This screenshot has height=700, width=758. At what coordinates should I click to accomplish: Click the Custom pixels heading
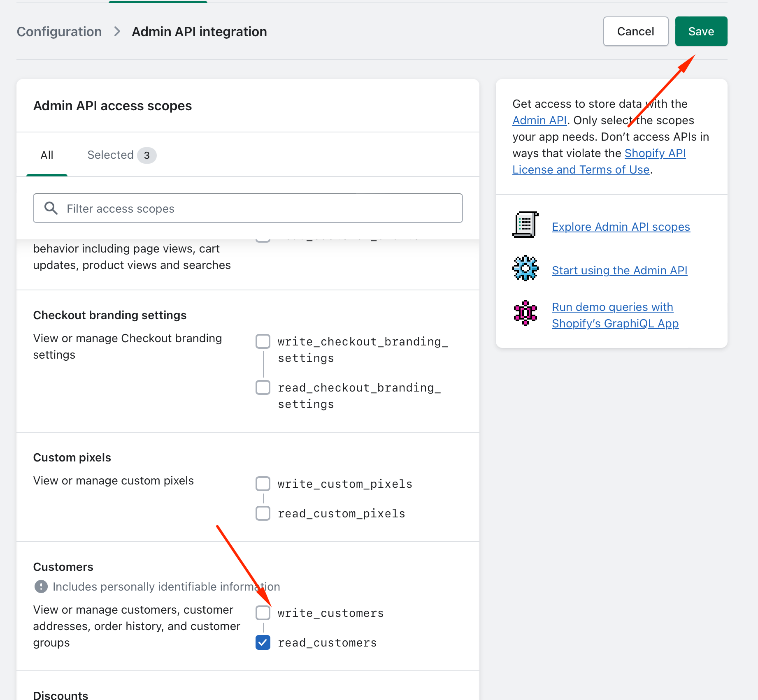pos(72,457)
